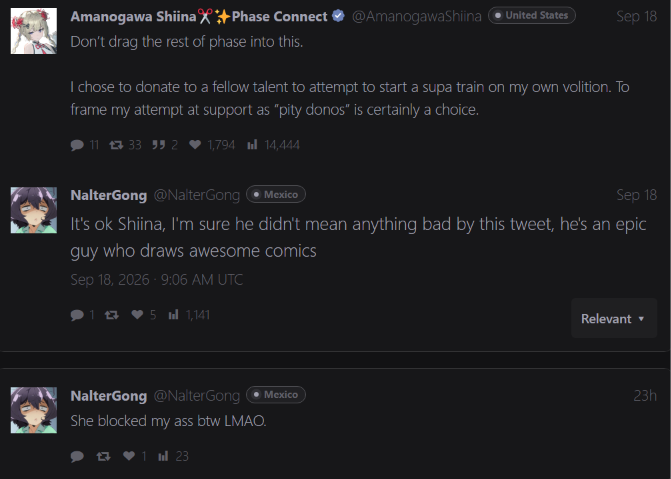This screenshot has height=479, width=671.
Task: Retweet the 'She blocked my ass' reply
Action: tap(103, 456)
